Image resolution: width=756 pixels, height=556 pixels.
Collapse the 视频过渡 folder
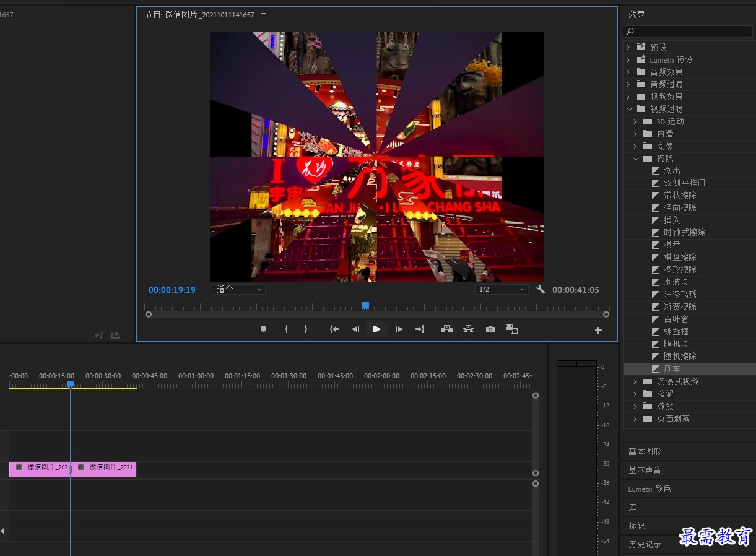point(629,109)
